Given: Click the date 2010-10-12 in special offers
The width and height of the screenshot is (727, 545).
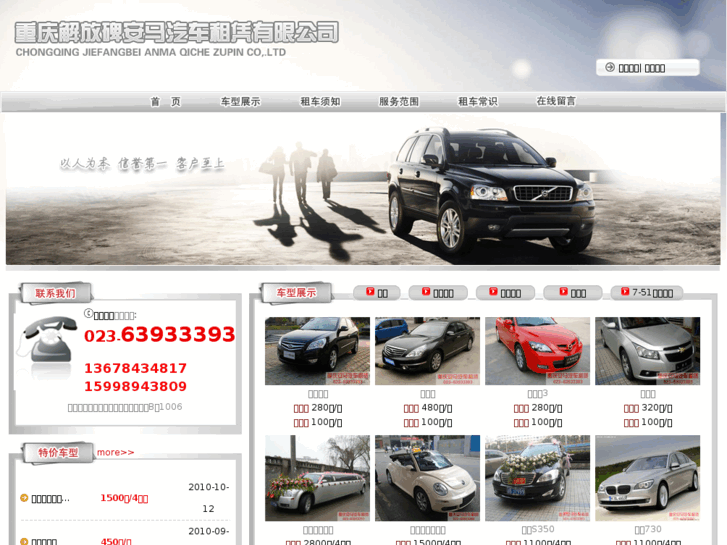Looking at the screenshot, I should pos(209,498).
